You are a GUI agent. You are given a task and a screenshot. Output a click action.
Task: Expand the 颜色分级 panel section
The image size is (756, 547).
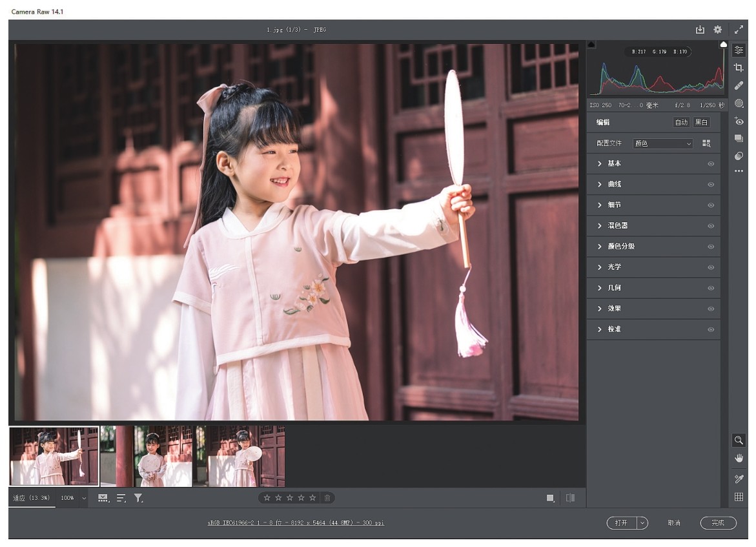(x=620, y=247)
